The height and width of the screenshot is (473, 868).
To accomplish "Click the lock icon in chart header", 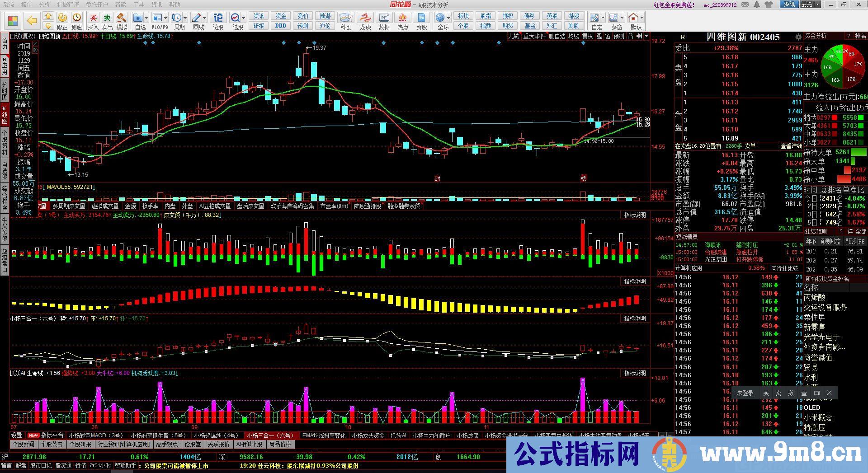I will coord(630,36).
